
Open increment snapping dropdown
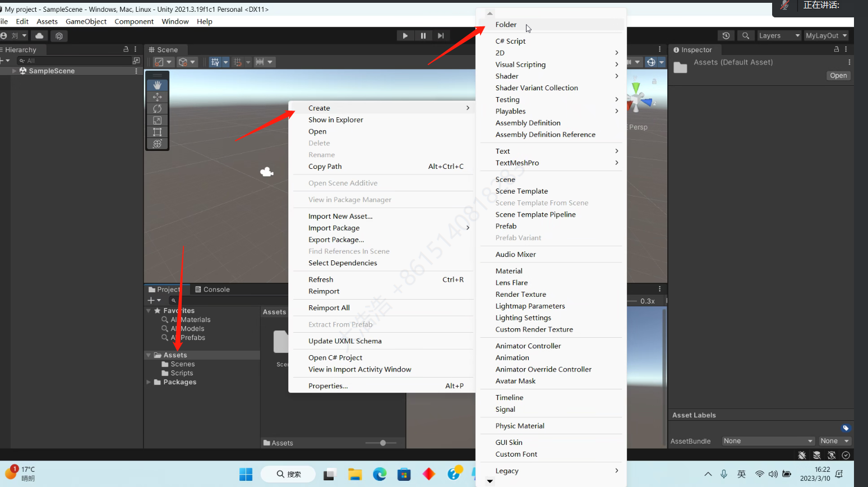(265, 62)
